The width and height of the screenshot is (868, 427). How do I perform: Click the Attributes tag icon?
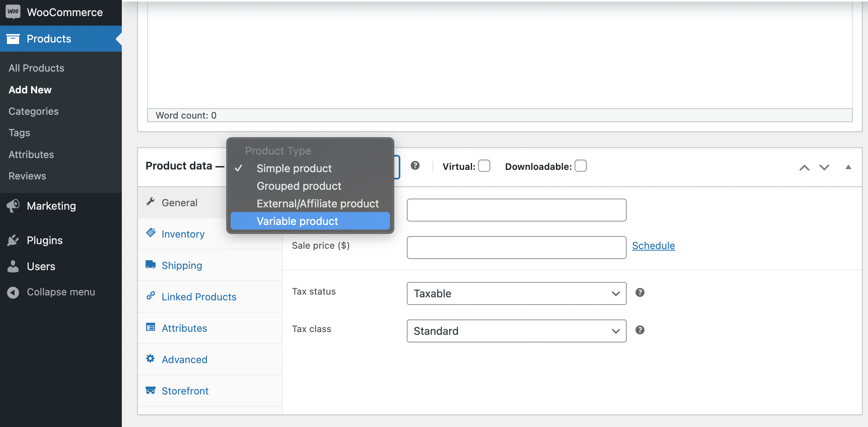click(x=150, y=328)
